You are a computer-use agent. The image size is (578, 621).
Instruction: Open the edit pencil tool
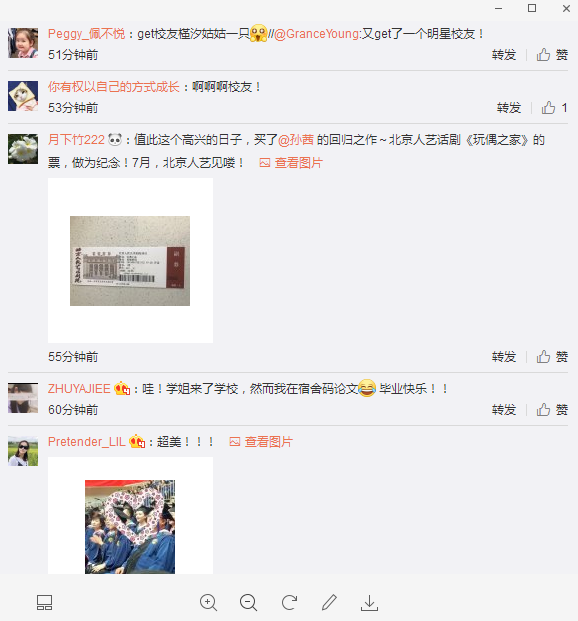(x=329, y=602)
